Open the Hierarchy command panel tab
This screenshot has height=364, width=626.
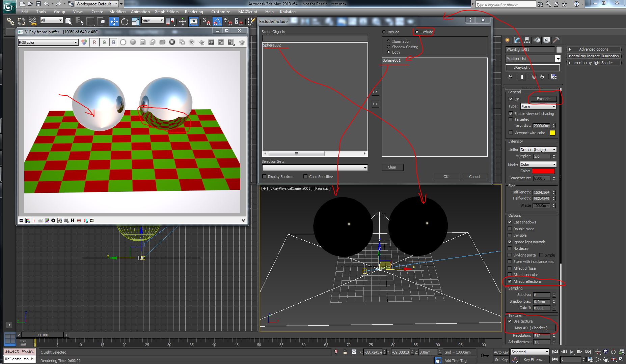527,40
